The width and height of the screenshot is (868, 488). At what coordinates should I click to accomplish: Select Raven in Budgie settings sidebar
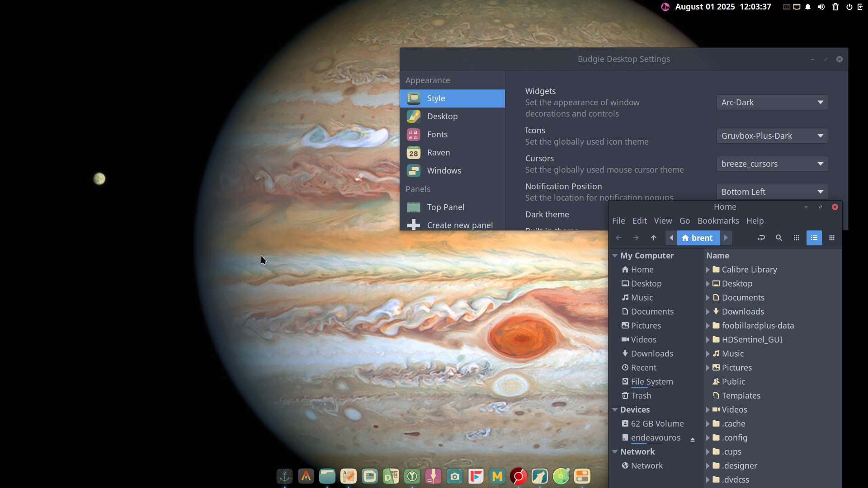click(453, 153)
